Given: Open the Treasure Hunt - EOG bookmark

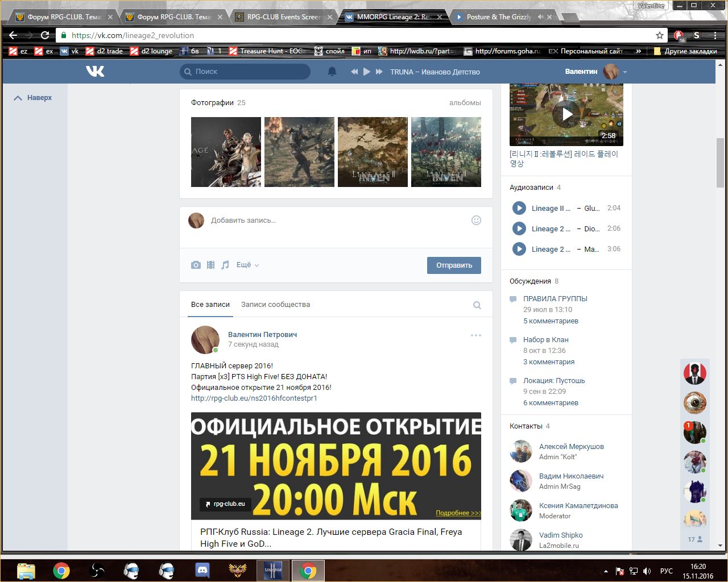Looking at the screenshot, I should [267, 51].
